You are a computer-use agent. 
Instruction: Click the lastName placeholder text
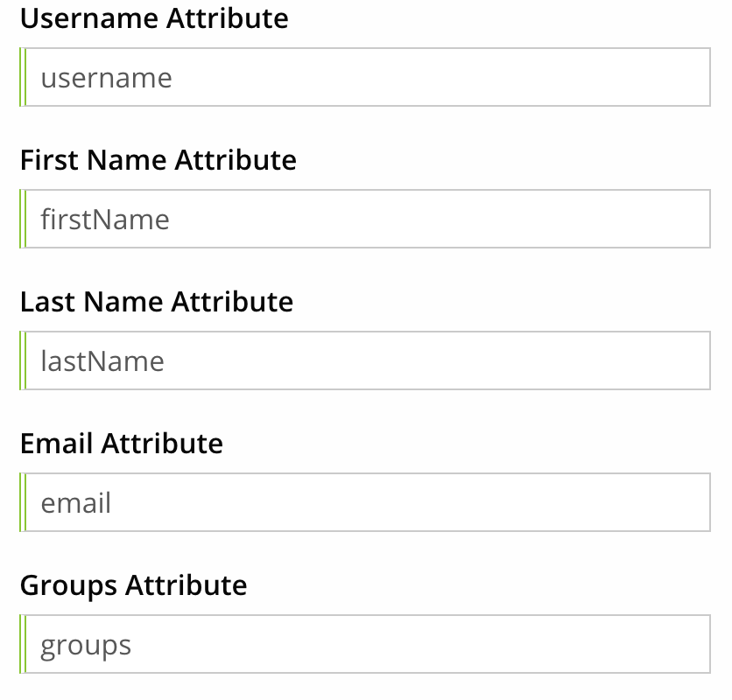point(102,360)
